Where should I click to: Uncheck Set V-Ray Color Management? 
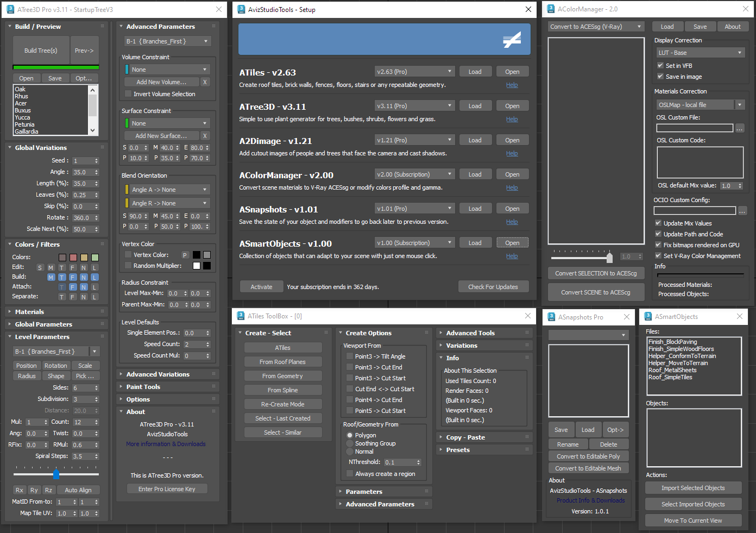658,255
